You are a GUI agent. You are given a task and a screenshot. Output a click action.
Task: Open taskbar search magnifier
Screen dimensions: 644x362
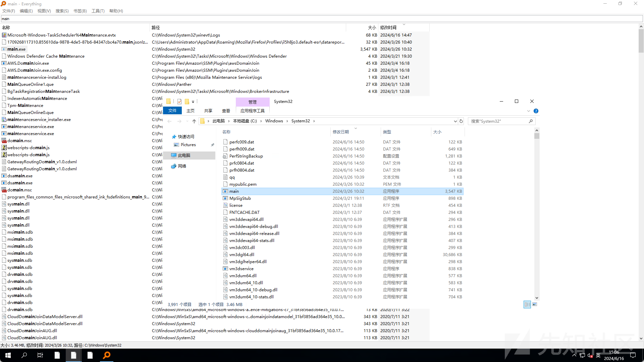(x=24, y=355)
